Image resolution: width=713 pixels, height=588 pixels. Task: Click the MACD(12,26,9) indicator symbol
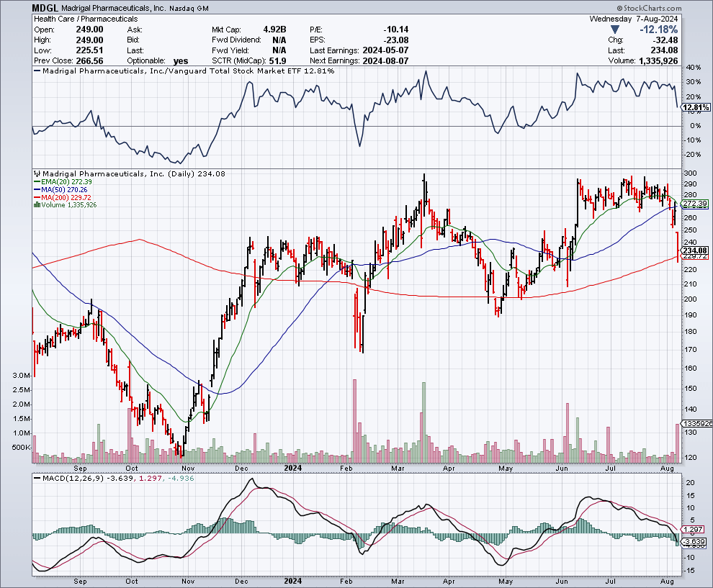click(37, 477)
